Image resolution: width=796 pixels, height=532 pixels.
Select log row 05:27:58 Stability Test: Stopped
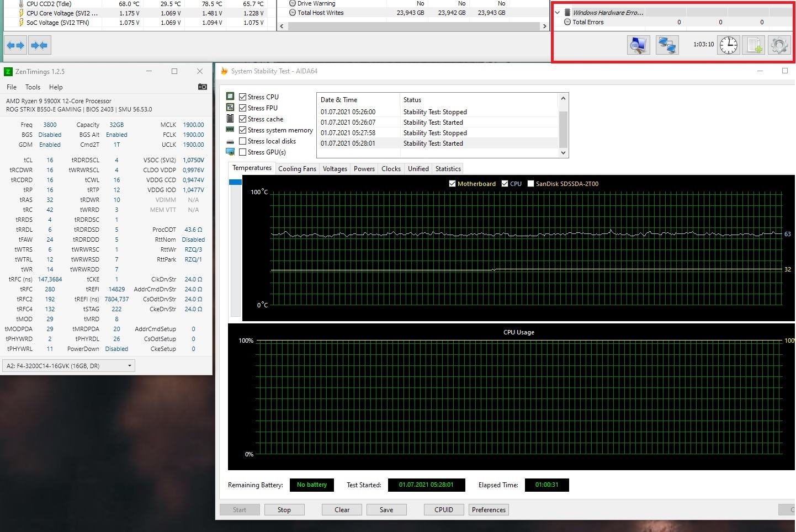point(438,133)
